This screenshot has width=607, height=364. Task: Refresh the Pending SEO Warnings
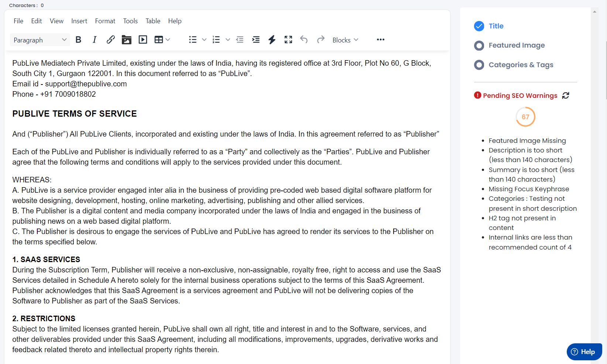566,96
